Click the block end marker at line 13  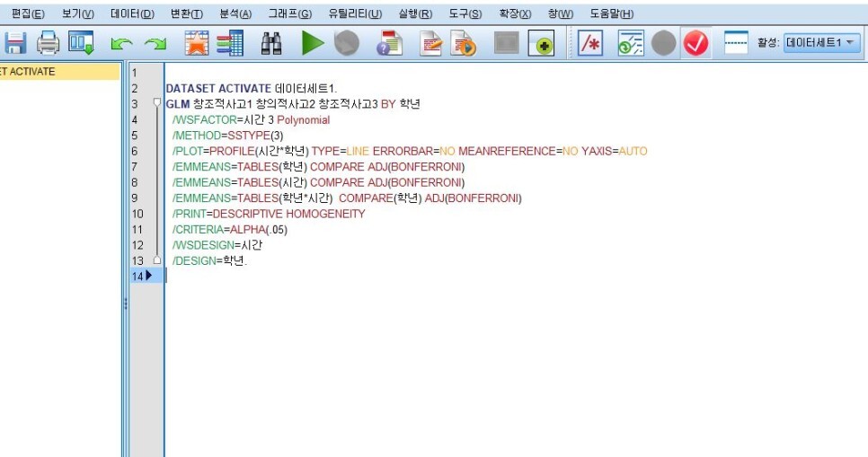coord(157,259)
